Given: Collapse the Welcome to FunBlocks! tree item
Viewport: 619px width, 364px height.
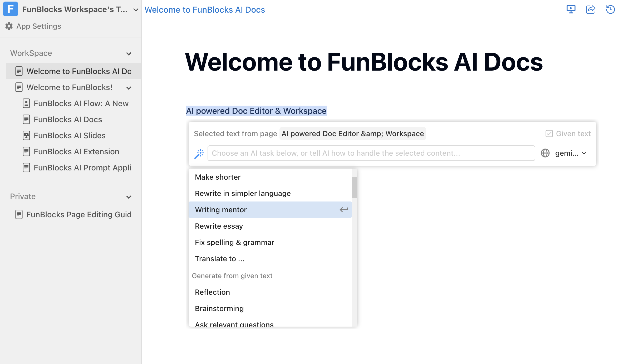Looking at the screenshot, I should point(129,88).
